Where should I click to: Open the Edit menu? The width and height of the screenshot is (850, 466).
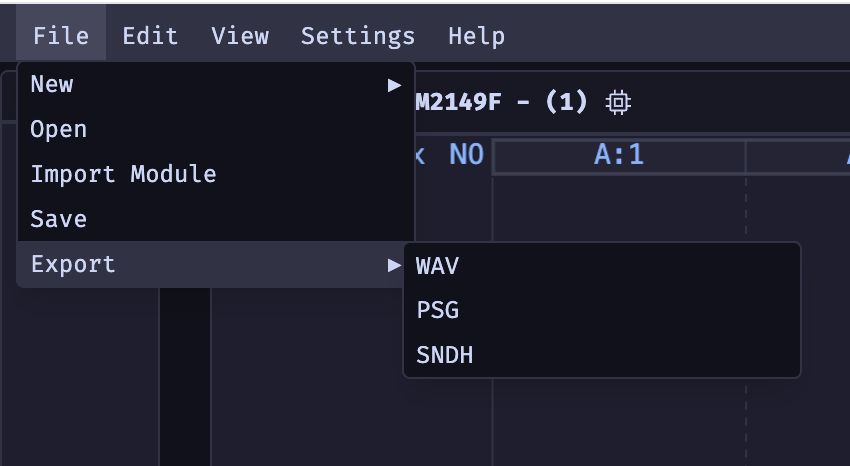tap(150, 36)
